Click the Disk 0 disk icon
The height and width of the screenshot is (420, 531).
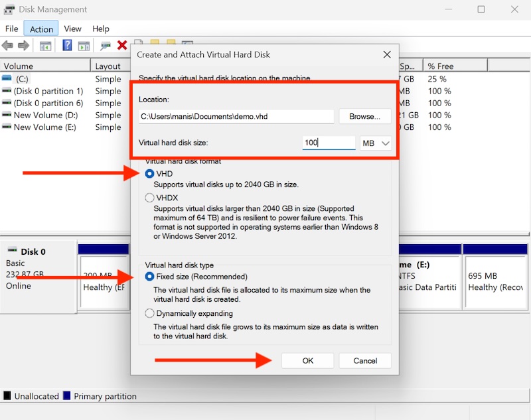(13, 251)
